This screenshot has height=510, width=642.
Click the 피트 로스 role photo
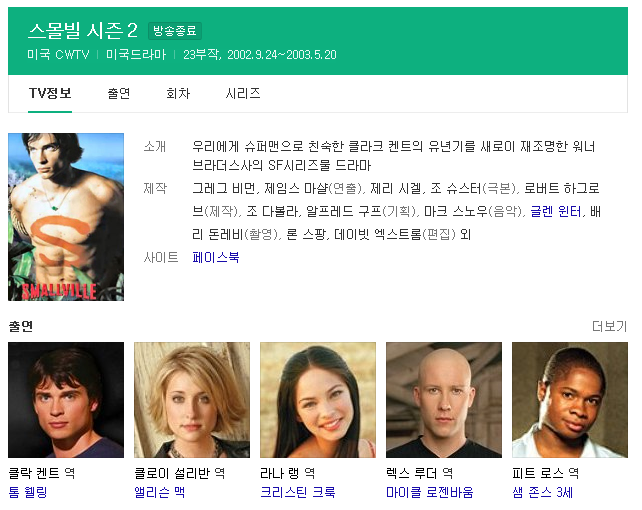(570, 400)
